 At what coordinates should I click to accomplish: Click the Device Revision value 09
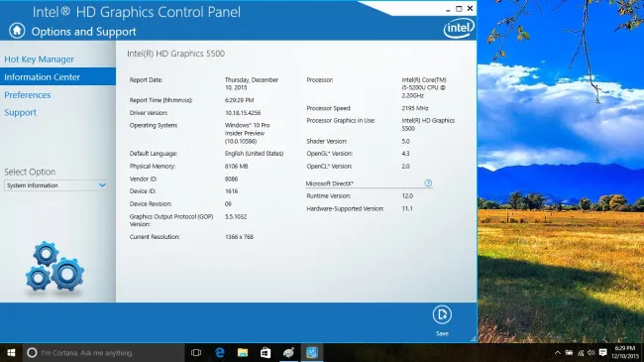[x=228, y=204]
